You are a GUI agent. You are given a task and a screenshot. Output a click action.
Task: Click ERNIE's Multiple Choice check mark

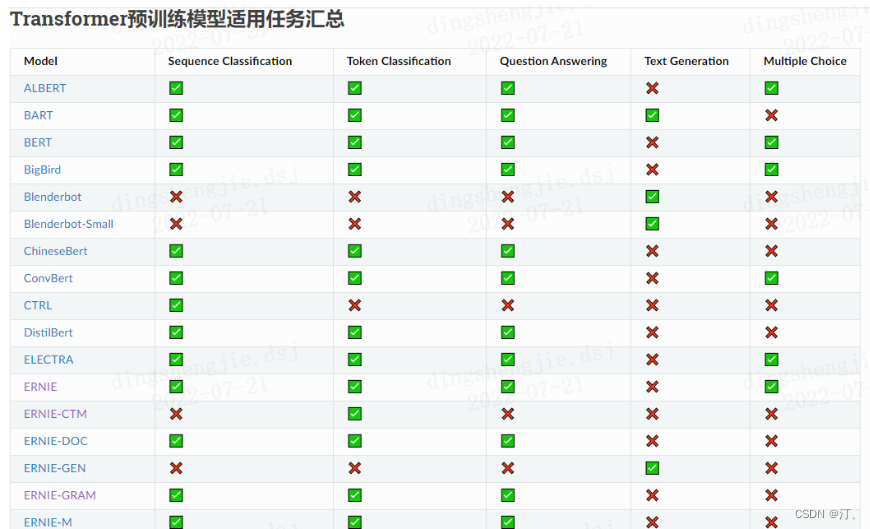click(x=771, y=387)
